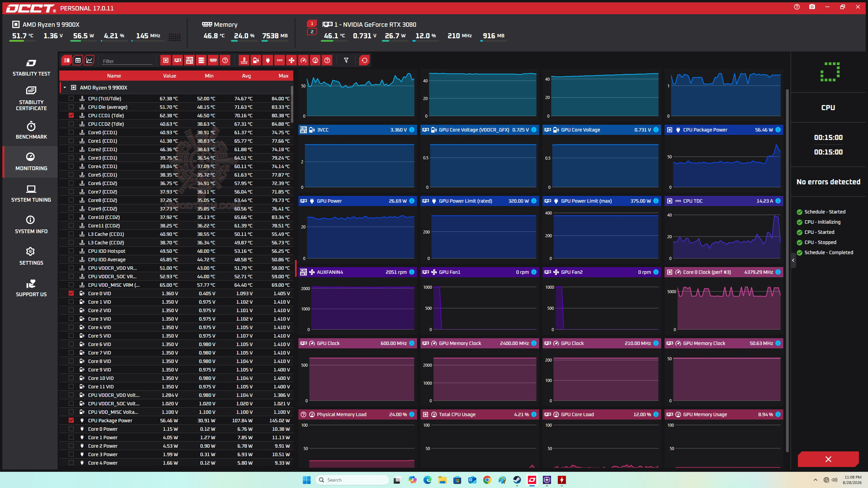Open Steam from the taskbar
868x488 pixels.
coord(517,480)
